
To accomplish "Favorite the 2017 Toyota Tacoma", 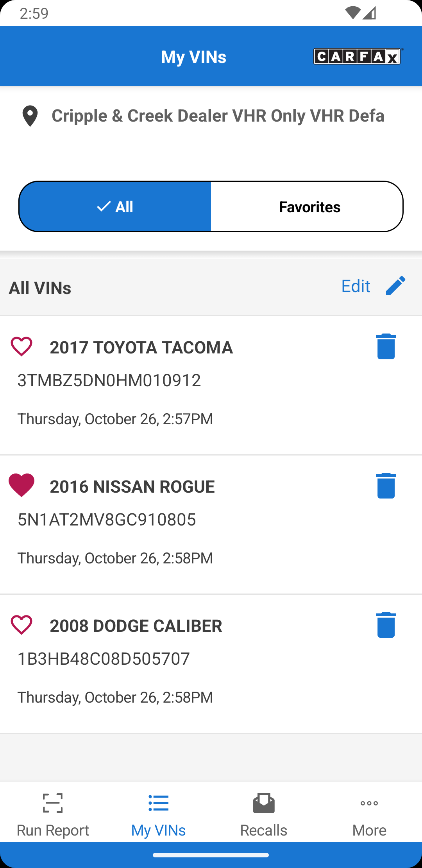I will coord(21,346).
